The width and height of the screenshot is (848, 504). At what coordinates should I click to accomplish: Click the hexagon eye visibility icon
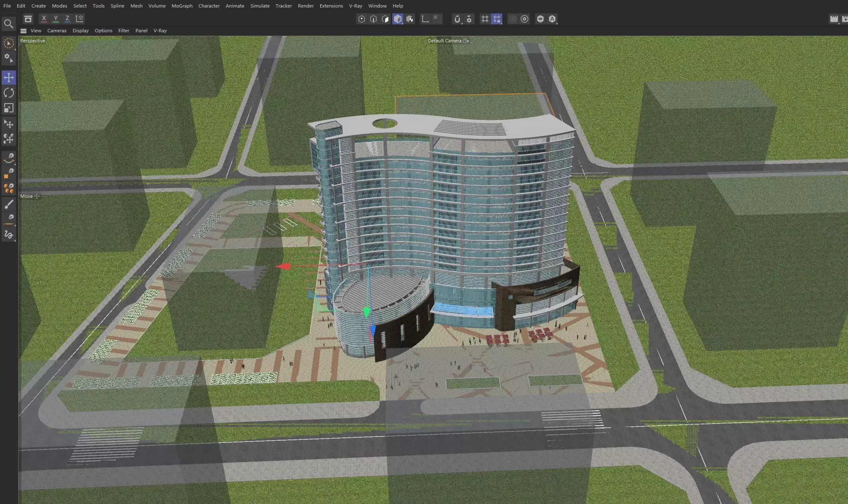click(540, 19)
